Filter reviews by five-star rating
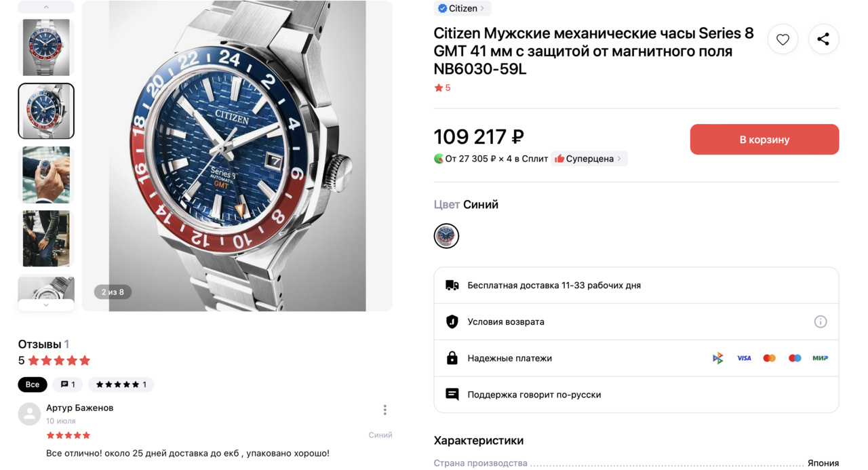 click(x=121, y=385)
